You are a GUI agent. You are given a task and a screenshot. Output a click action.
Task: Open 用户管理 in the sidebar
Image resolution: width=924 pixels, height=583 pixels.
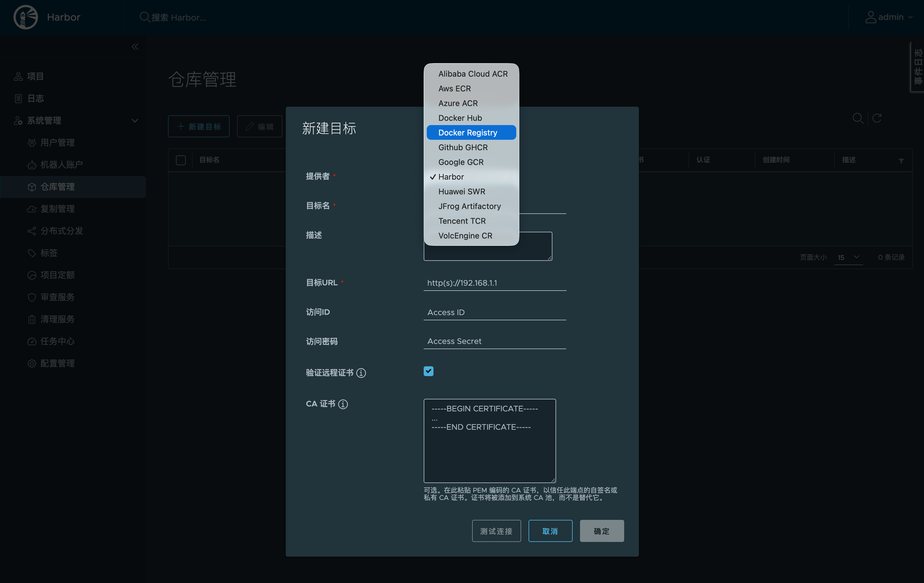tap(58, 143)
